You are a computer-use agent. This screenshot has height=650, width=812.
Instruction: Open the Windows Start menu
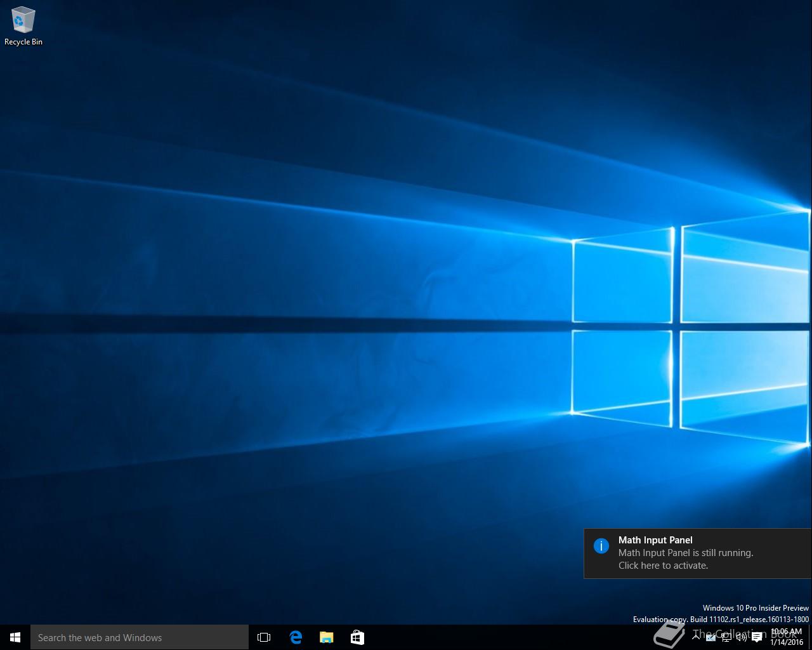pos(15,637)
